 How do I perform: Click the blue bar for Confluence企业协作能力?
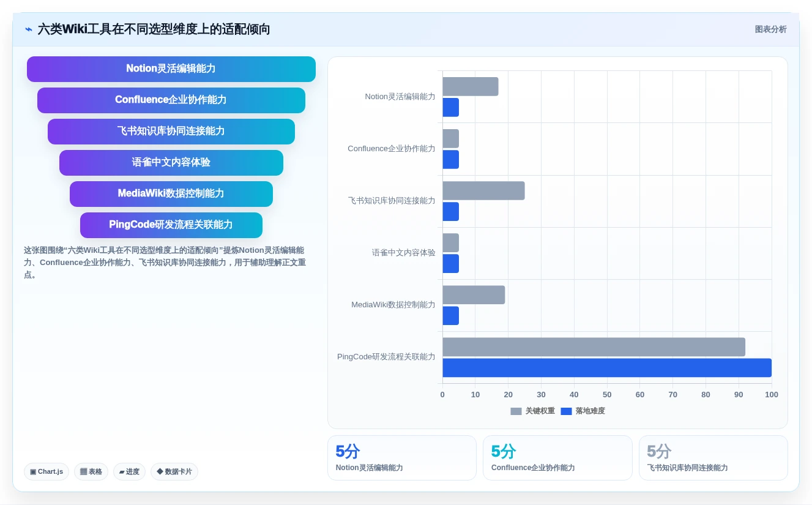pyautogui.click(x=451, y=159)
